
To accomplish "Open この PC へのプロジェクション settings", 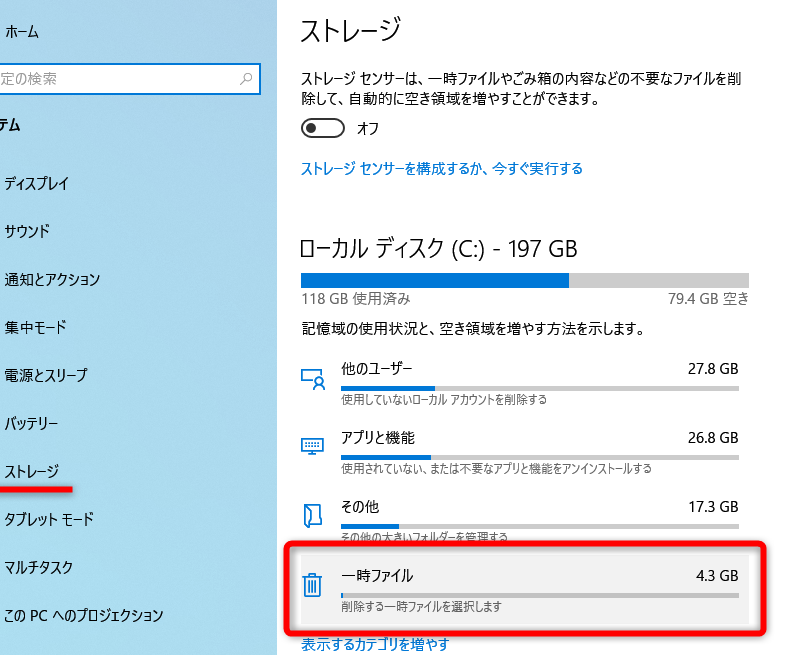I will coord(83,616).
